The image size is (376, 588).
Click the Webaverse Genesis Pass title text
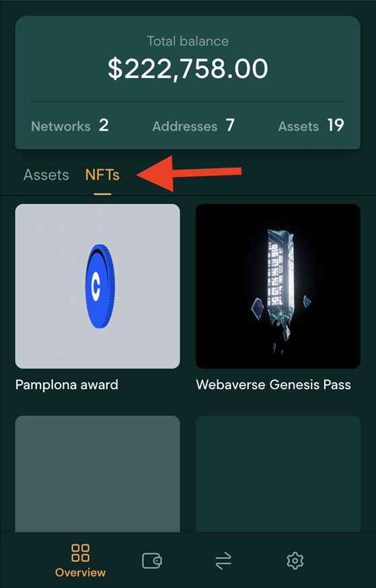point(273,384)
